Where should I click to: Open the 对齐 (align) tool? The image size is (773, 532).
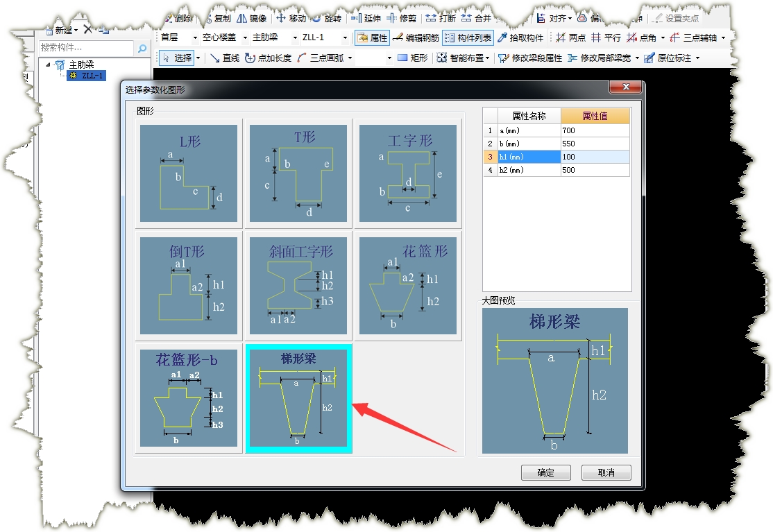tap(554, 18)
